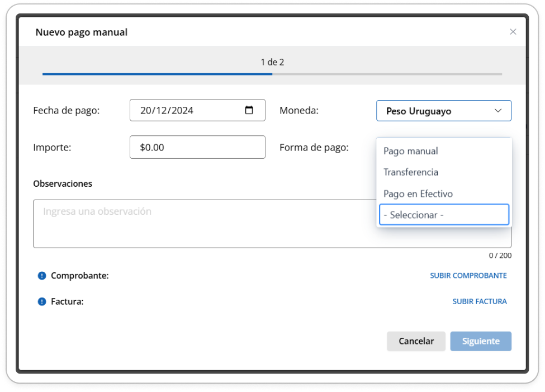Viewport: 545px width, 392px height.
Task: Select Pago manual from payment options
Action: tap(443, 151)
